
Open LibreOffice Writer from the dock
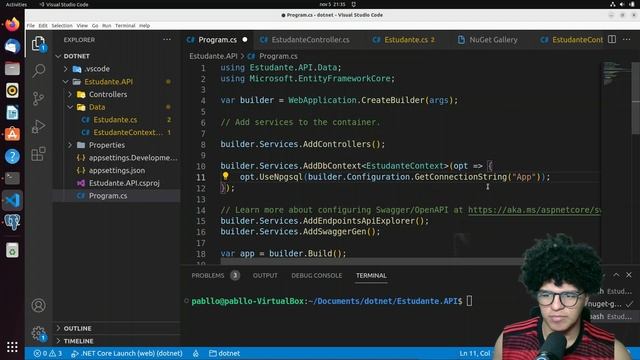pos(12,112)
